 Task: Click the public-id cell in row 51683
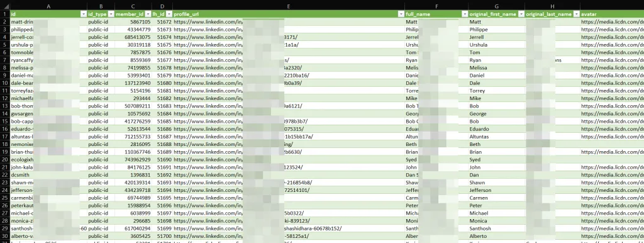(x=101, y=106)
